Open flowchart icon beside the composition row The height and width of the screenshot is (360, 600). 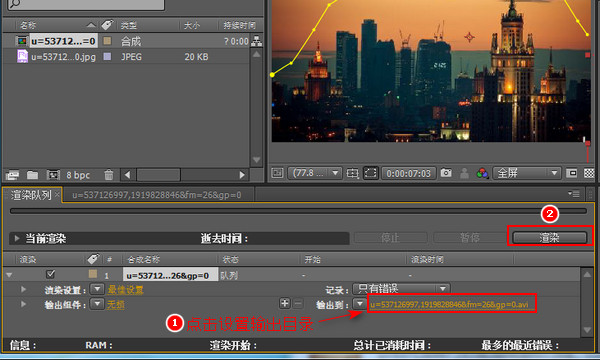coord(256,41)
